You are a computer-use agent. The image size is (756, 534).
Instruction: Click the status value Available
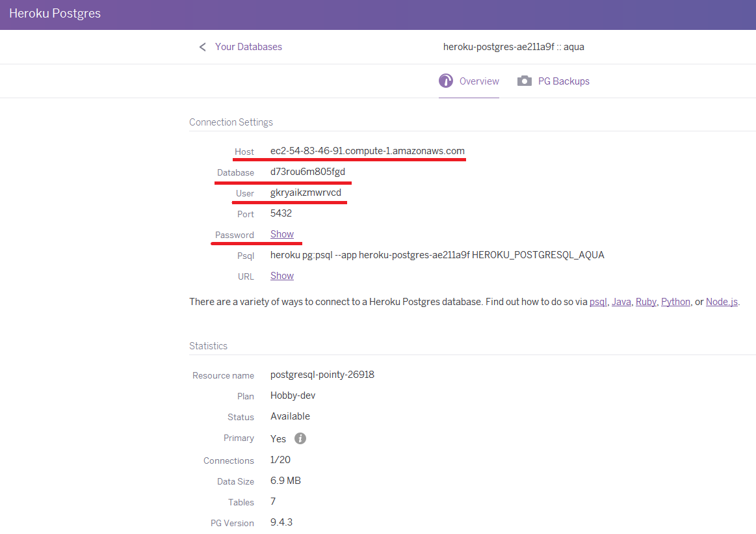coord(291,416)
